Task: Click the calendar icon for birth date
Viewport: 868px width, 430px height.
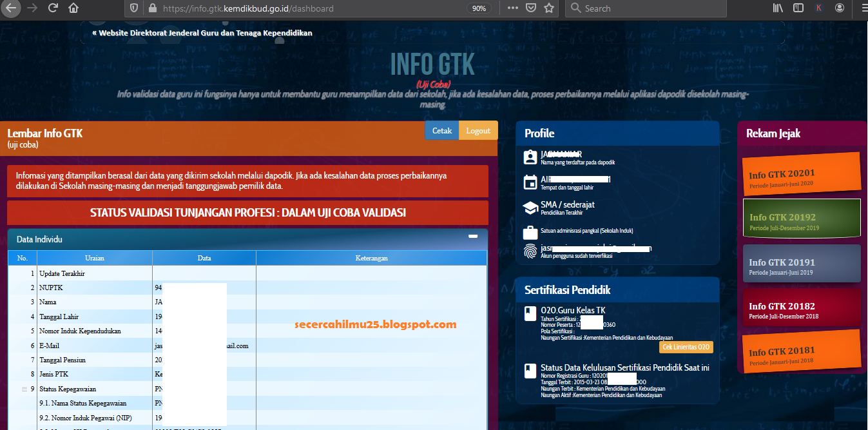Action: point(530,182)
